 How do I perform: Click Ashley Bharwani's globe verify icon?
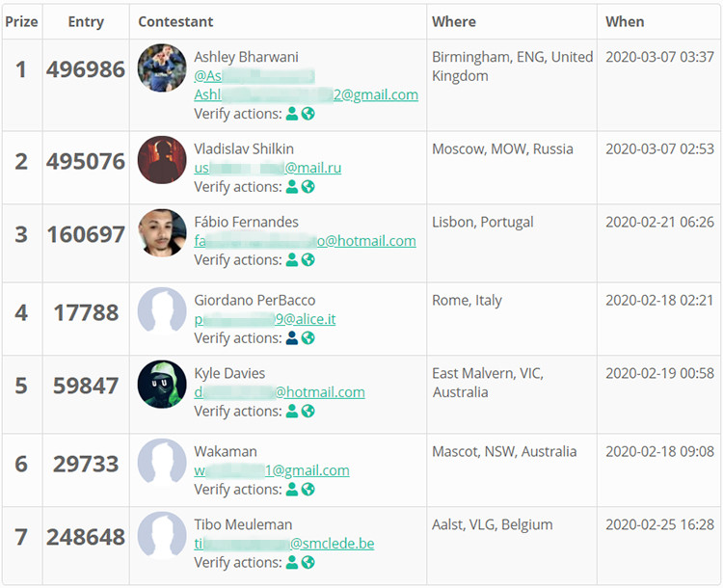click(308, 114)
